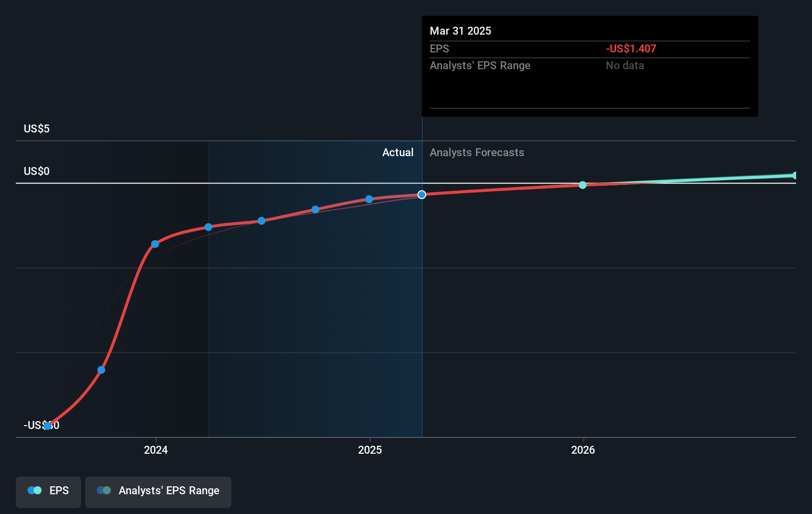Click the 2026 x-axis label

[583, 450]
